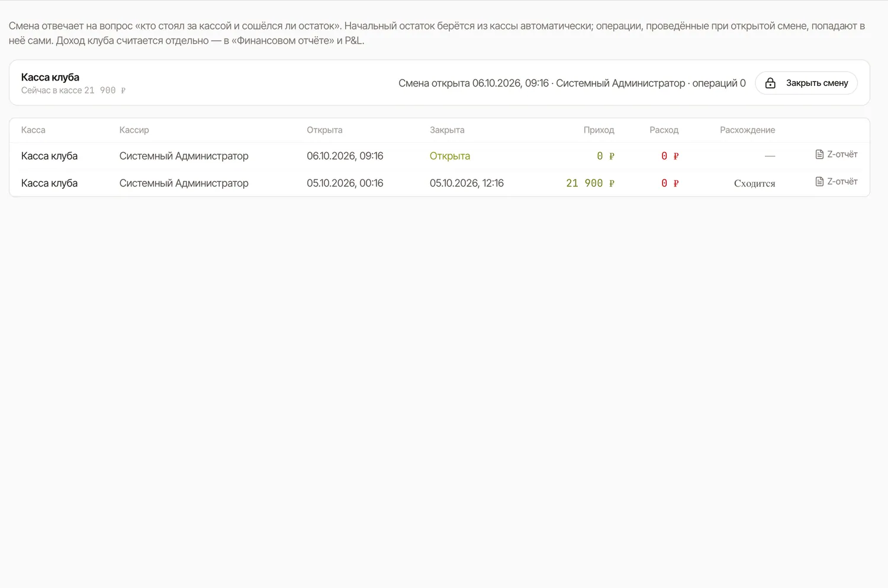Image resolution: width=888 pixels, height=588 pixels.
Task: Open Z-отчёт for the shift opened 06.10.2026
Action: [x=836, y=155]
